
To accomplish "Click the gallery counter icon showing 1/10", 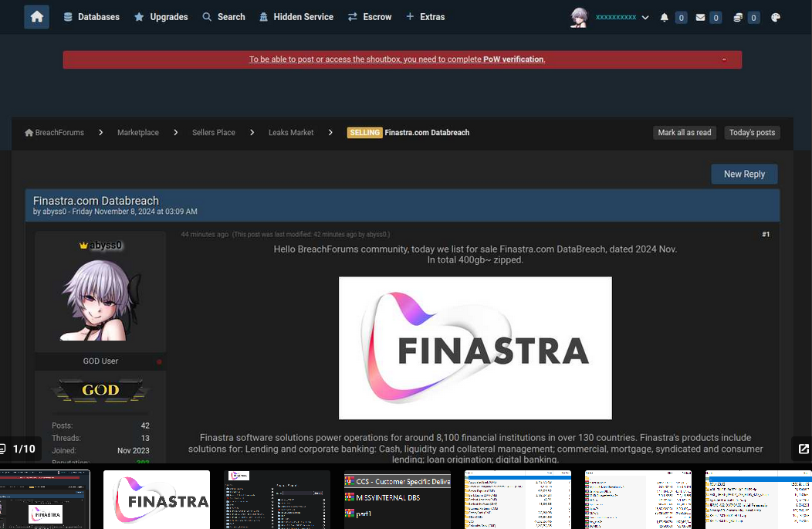I will click(x=2, y=449).
